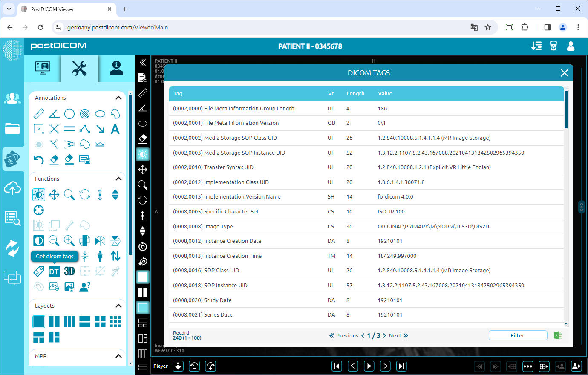Click the Filter button
588x375 pixels.
pos(518,335)
